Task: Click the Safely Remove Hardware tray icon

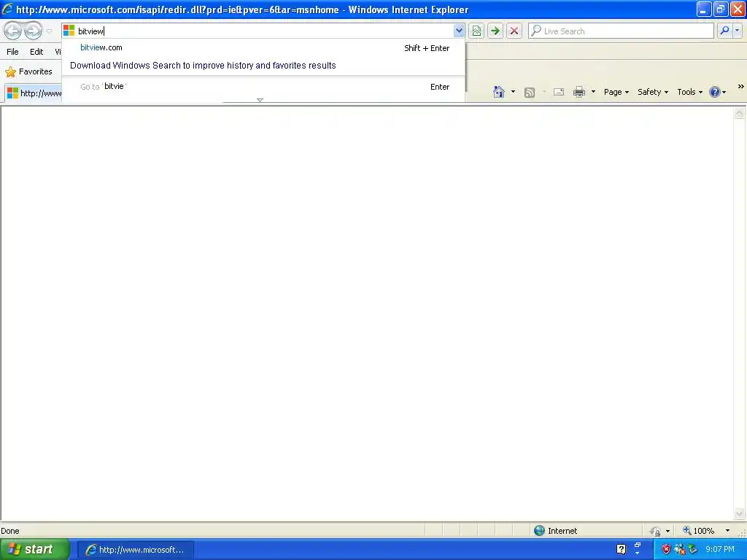Action: pyautogui.click(x=692, y=550)
